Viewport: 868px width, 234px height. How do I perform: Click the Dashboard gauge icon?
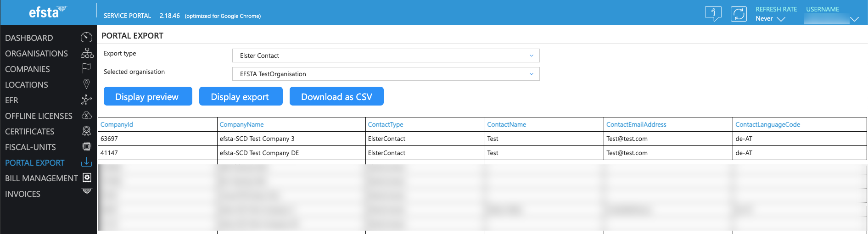[86, 38]
